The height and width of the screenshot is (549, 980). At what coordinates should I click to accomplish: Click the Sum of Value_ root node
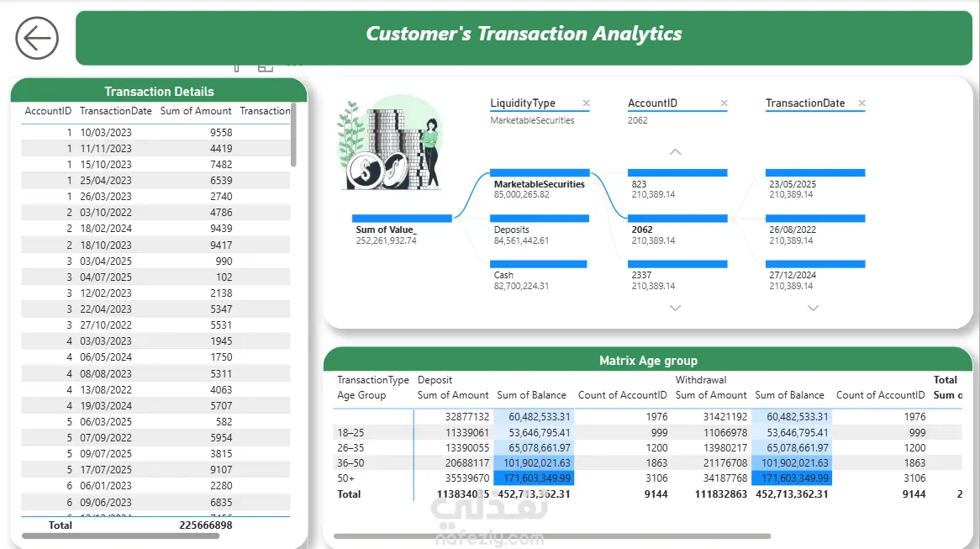click(x=402, y=230)
